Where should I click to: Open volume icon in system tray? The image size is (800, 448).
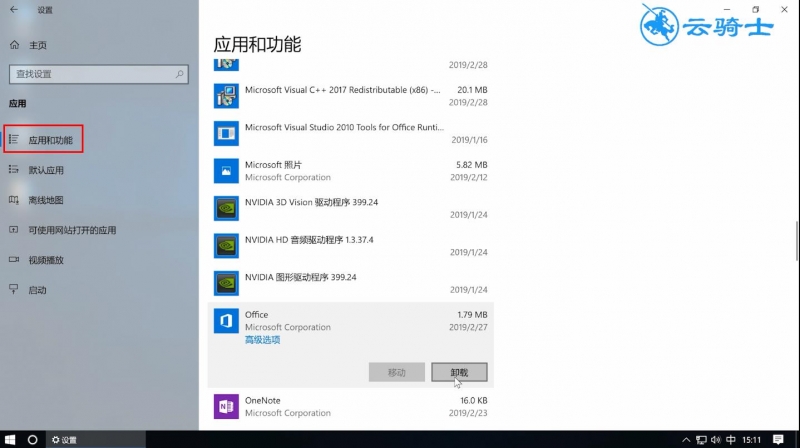pyautogui.click(x=716, y=440)
